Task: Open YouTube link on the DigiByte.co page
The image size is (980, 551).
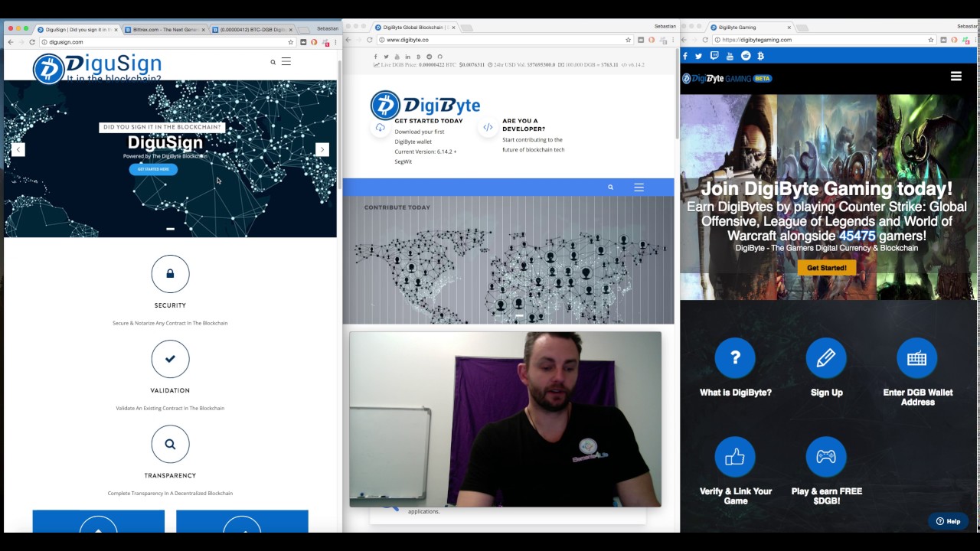Action: (397, 57)
